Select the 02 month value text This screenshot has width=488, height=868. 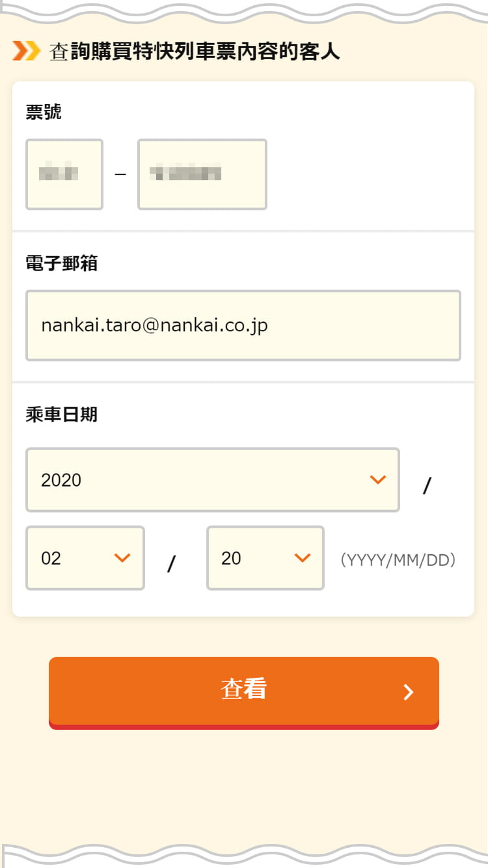[x=51, y=558]
